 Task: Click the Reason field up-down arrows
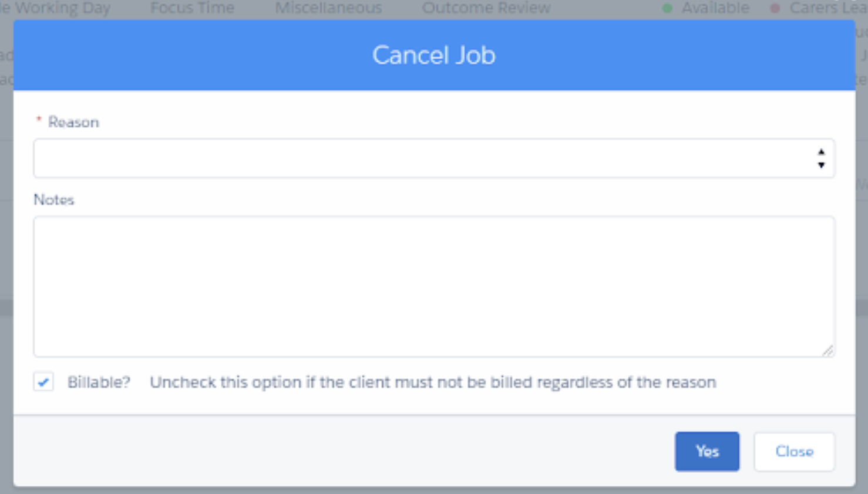[x=821, y=158]
